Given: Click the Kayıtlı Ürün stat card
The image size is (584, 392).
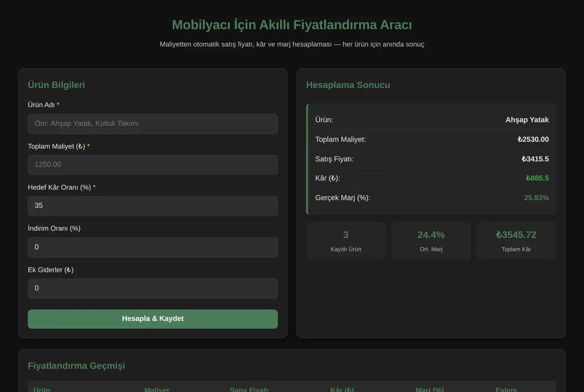Looking at the screenshot, I should coord(346,241).
